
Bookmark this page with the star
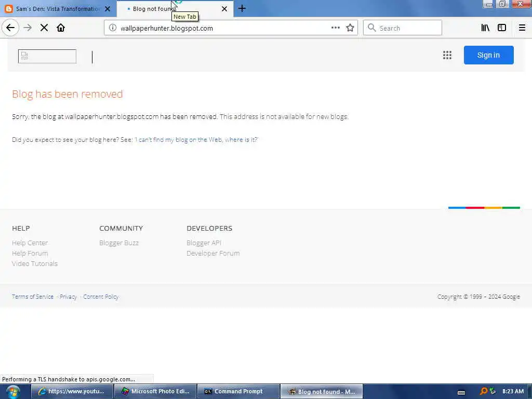(x=350, y=28)
